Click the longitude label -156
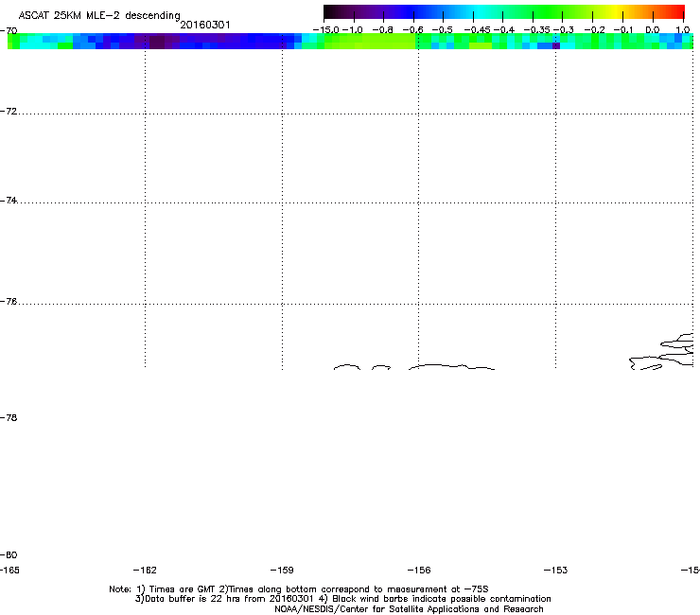The image size is (700, 615). click(x=419, y=570)
